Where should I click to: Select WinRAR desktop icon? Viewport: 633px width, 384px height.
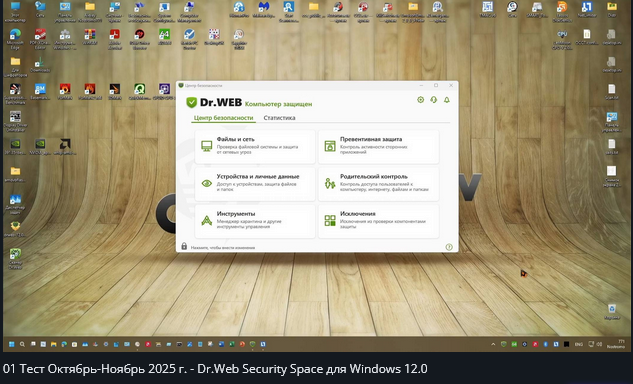tap(90, 37)
